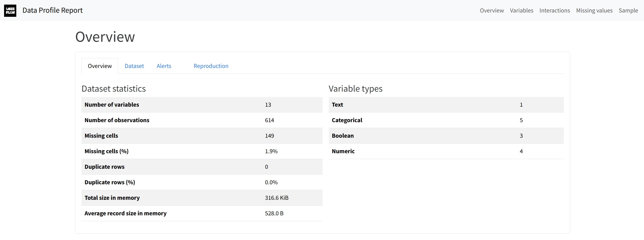Open Missing values in the top navigation
Viewport: 644px width, 240px height.
click(594, 10)
